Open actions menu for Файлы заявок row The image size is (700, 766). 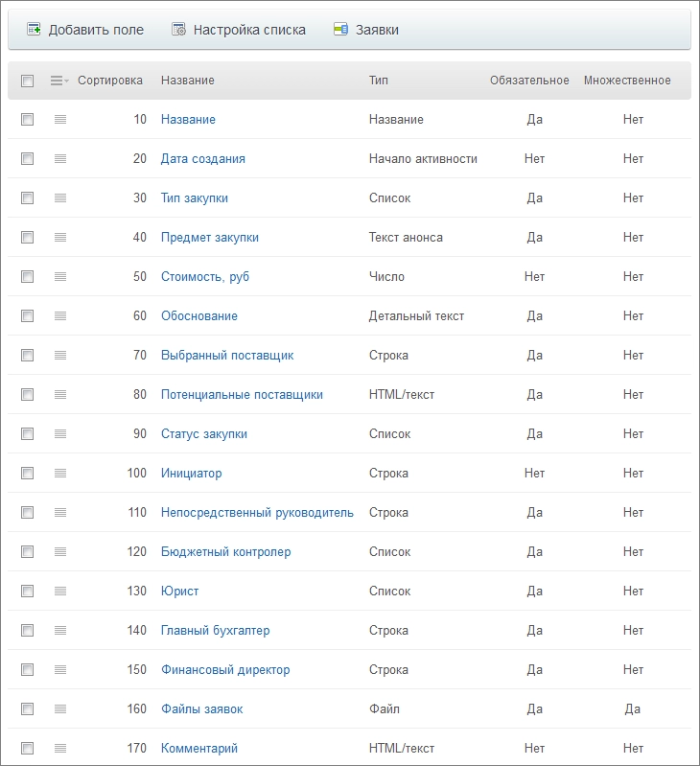(x=60, y=709)
